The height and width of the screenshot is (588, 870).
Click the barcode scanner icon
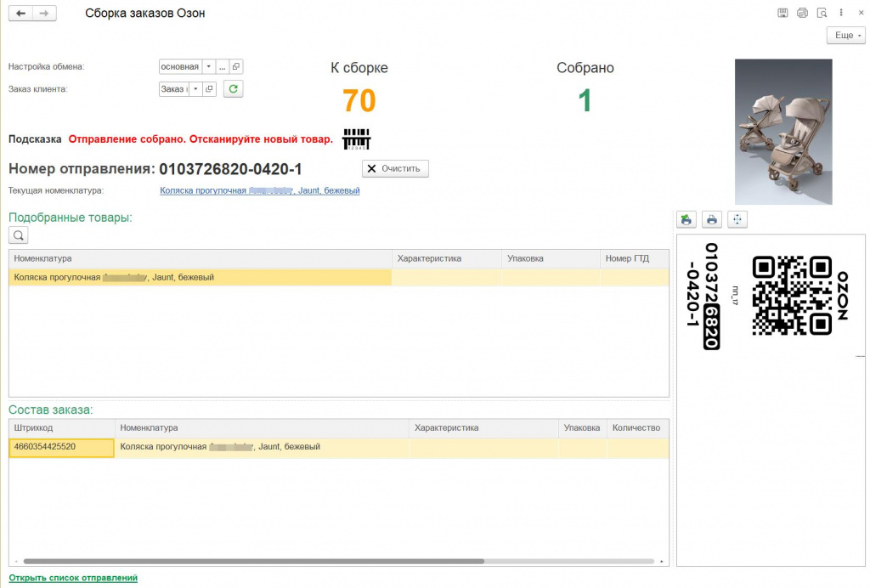[x=356, y=139]
